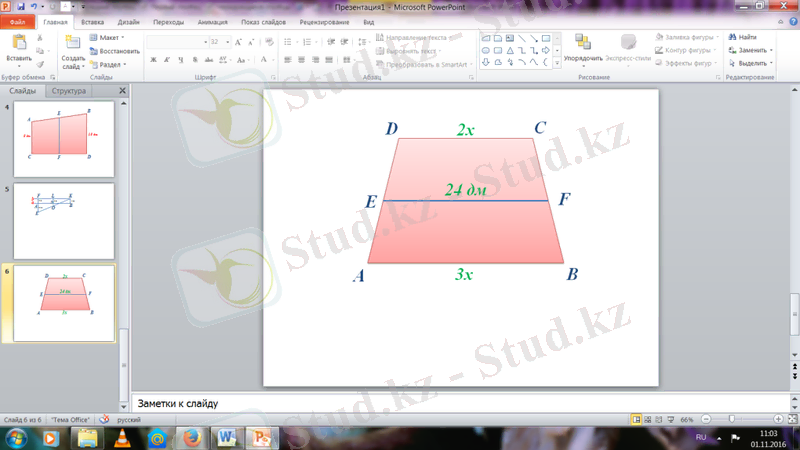The height and width of the screenshot is (450, 800).
Task: Launch Firefox from the Windows taskbar
Action: (x=191, y=437)
